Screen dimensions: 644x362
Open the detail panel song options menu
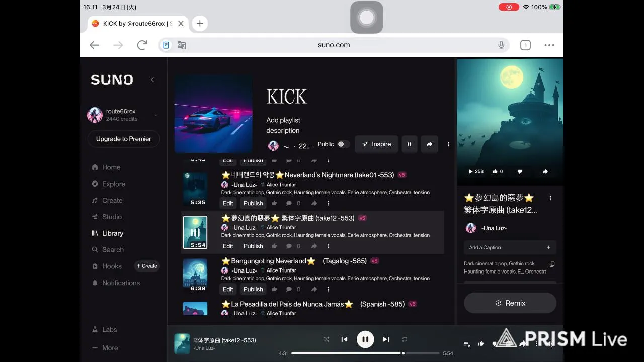pyautogui.click(x=550, y=198)
